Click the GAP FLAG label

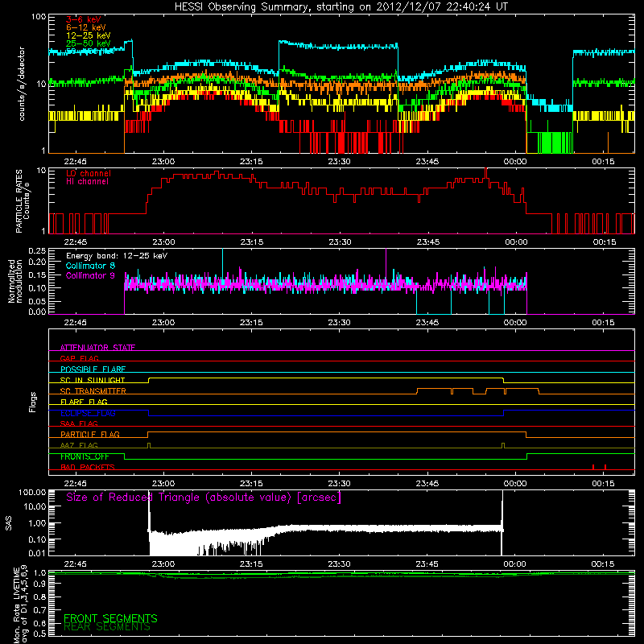[79, 358]
